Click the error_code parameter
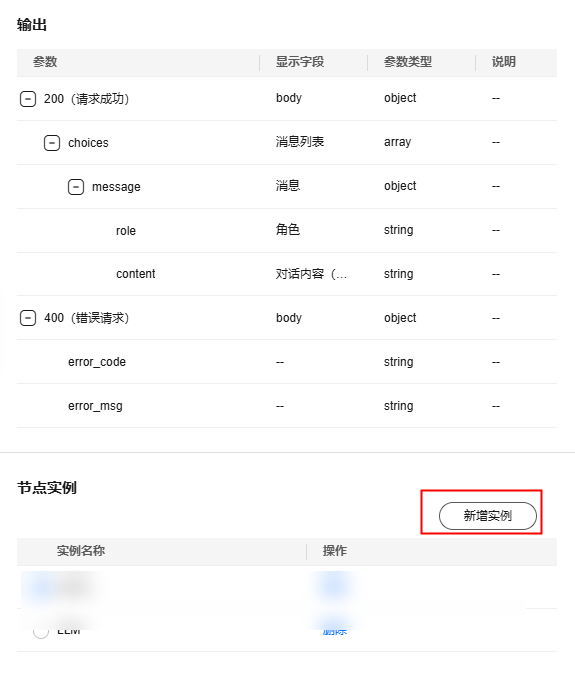575x676 pixels. pyautogui.click(x=97, y=362)
